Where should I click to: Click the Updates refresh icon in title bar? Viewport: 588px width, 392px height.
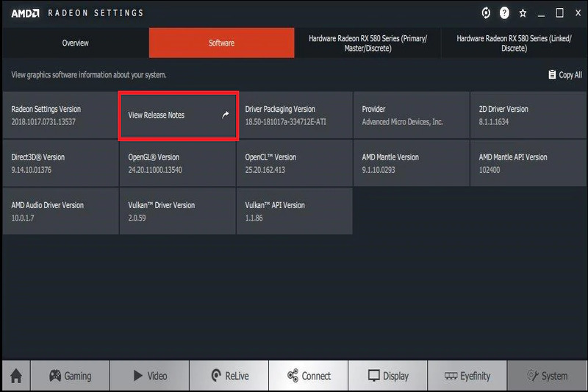(485, 13)
